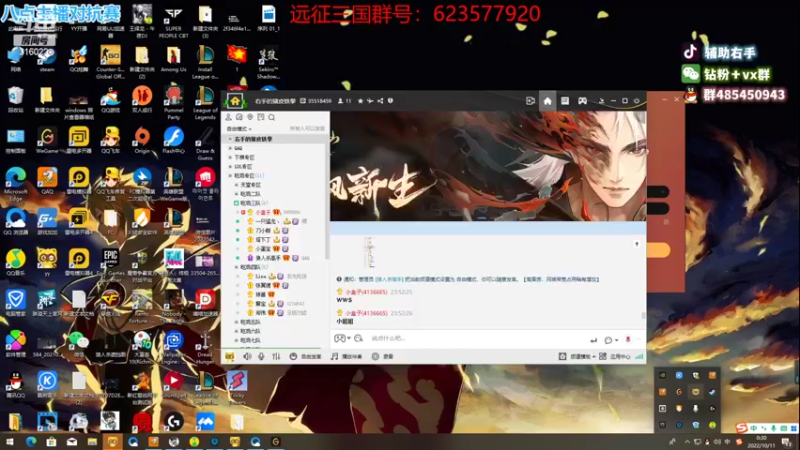
Task: Open File Explorer from the taskbar
Action: point(92,442)
